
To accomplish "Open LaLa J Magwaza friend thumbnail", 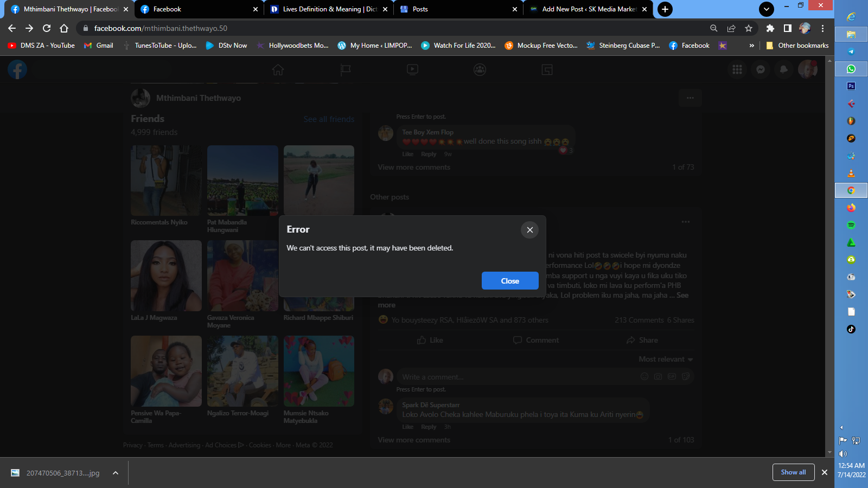I will [x=166, y=276].
